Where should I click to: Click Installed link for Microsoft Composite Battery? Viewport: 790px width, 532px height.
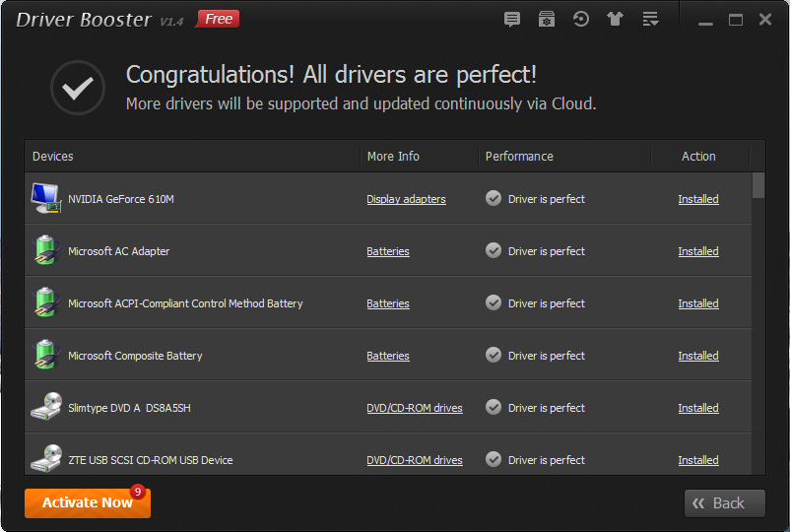pyautogui.click(x=698, y=356)
